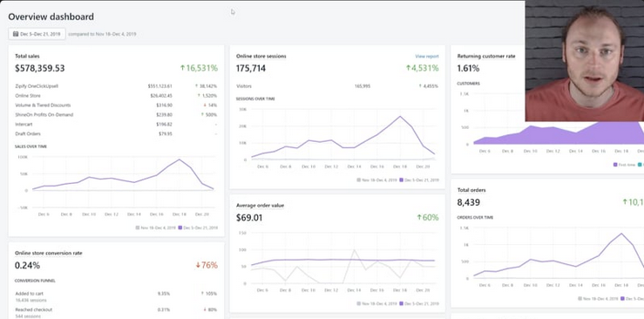The image size is (644, 319).
Task: Click the Average order value heading
Action: click(x=260, y=206)
